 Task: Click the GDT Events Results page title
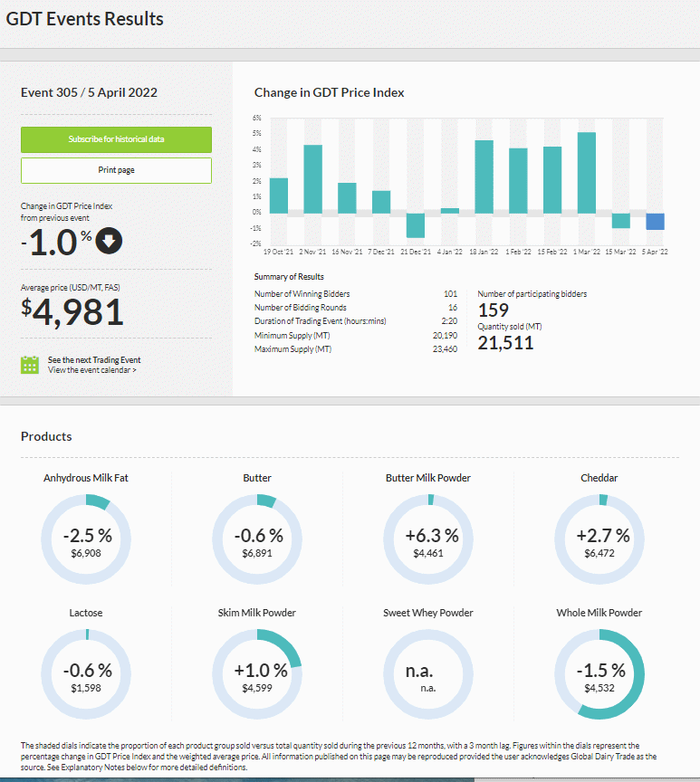[x=85, y=19]
